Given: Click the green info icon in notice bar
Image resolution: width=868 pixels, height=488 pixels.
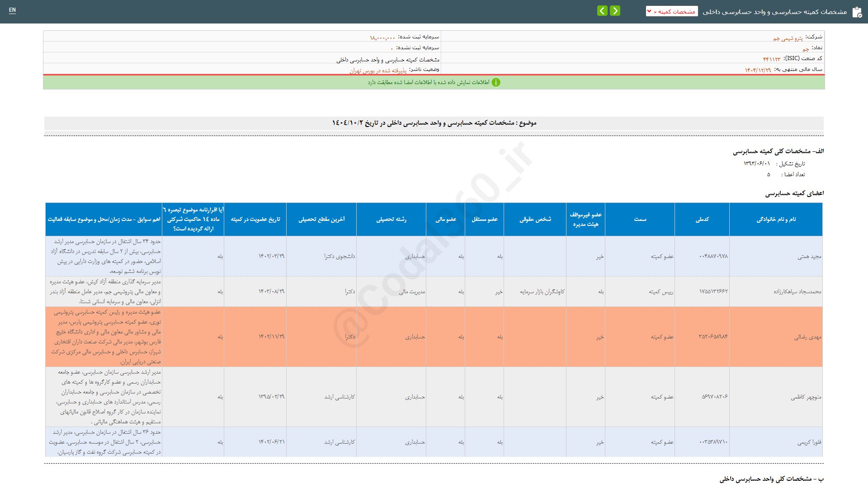Looking at the screenshot, I should click(x=496, y=83).
